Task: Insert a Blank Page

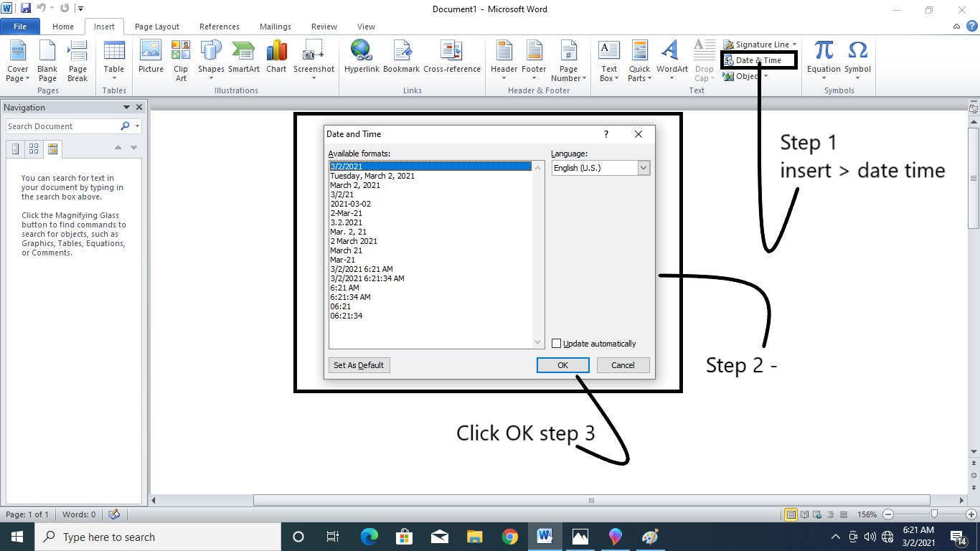Action: point(47,62)
